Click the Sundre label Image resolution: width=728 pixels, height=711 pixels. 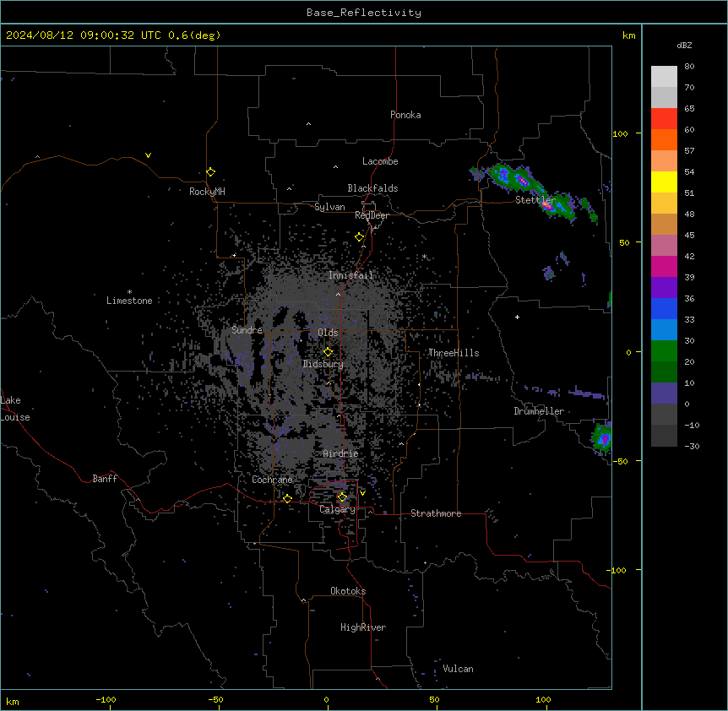pos(247,330)
